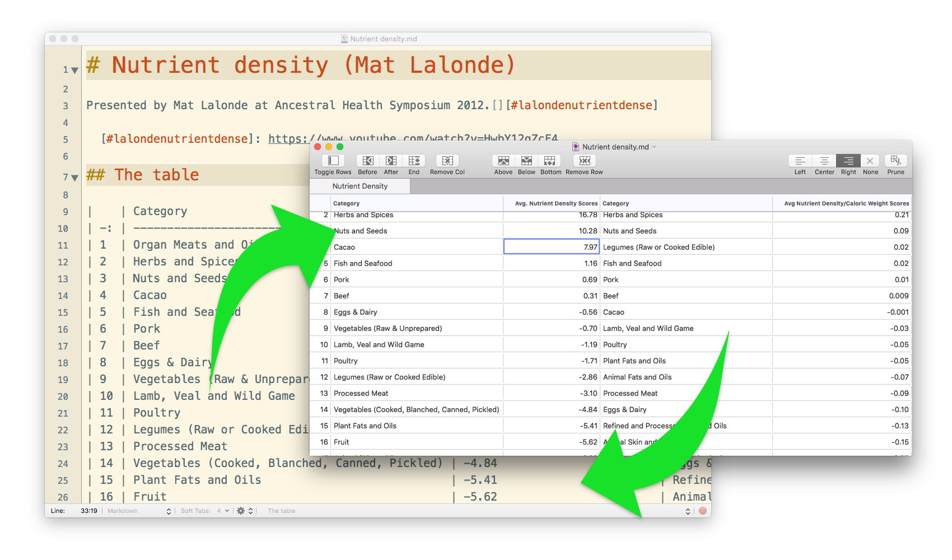Open the Soft Tabs size dropdown
This screenshot has width=952, height=560.
pyautogui.click(x=223, y=511)
